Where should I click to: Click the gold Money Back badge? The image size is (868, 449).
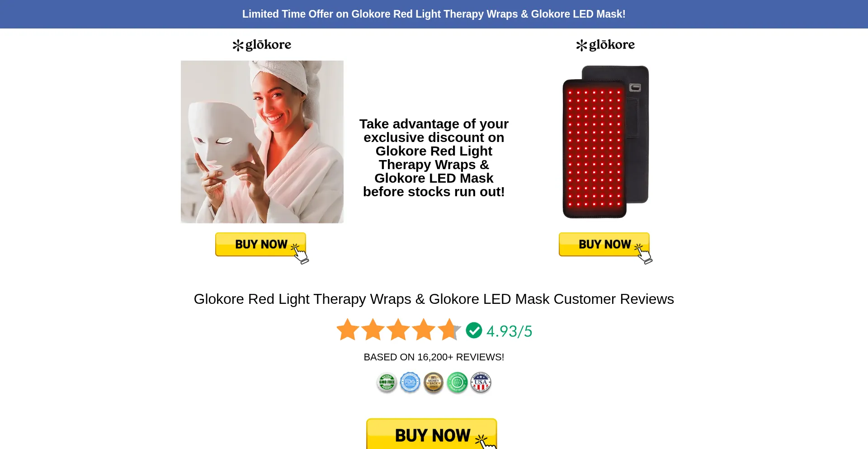point(434,383)
